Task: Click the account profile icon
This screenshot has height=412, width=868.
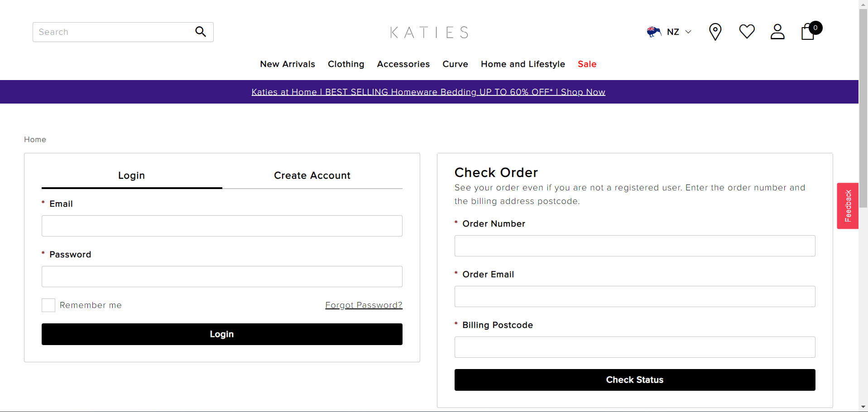Action: click(x=777, y=32)
